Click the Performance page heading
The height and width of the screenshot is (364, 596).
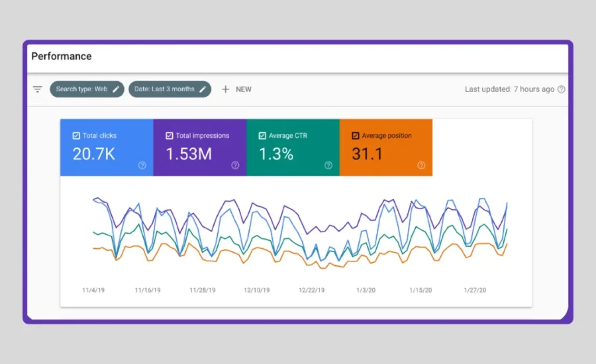pyautogui.click(x=62, y=56)
